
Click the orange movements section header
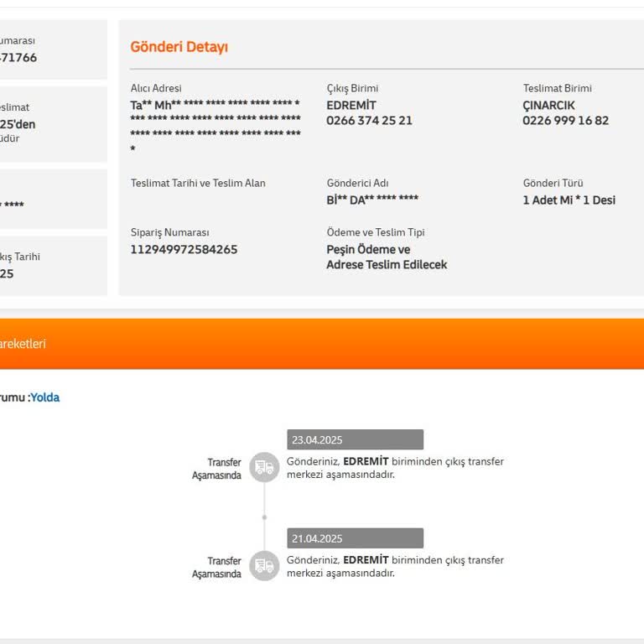(x=322, y=344)
